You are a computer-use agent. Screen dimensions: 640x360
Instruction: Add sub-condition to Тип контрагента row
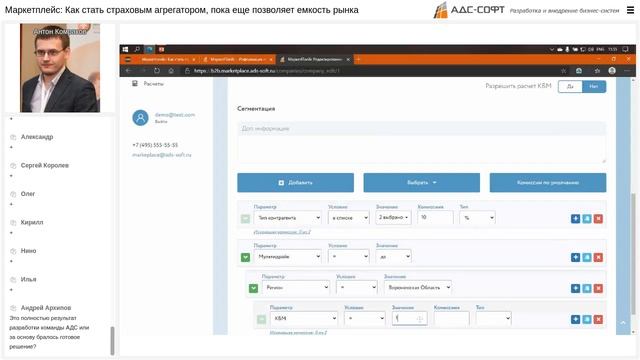(575, 219)
